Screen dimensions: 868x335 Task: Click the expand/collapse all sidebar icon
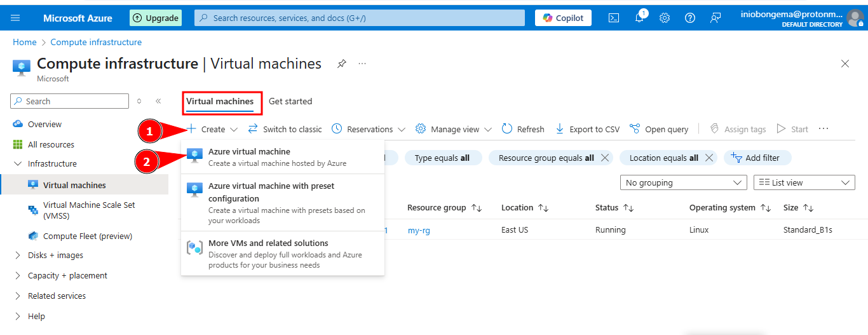140,101
